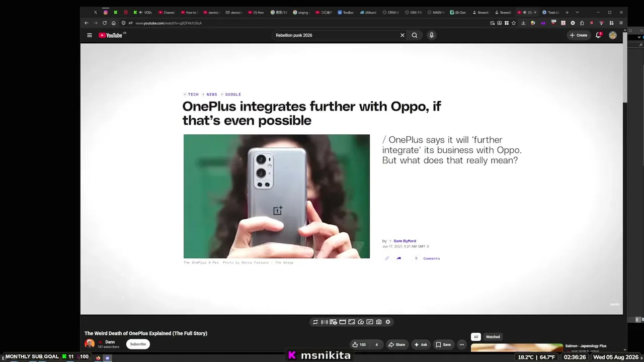Viewport: 644px width, 362px height.
Task: Switch to the X tab
Action: (x=96, y=13)
